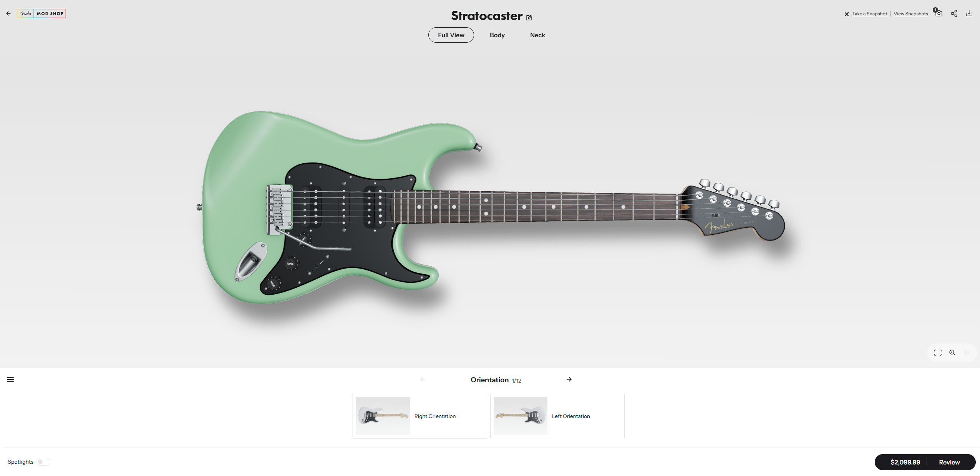Click the back arrow beside Mod Shop logo
The width and height of the screenshot is (980, 476).
8,13
